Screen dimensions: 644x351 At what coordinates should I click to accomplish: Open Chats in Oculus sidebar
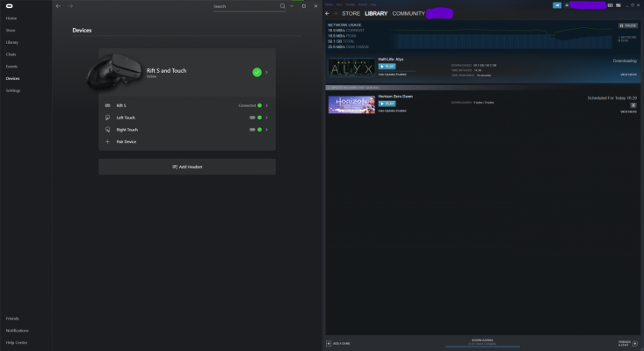(x=11, y=54)
